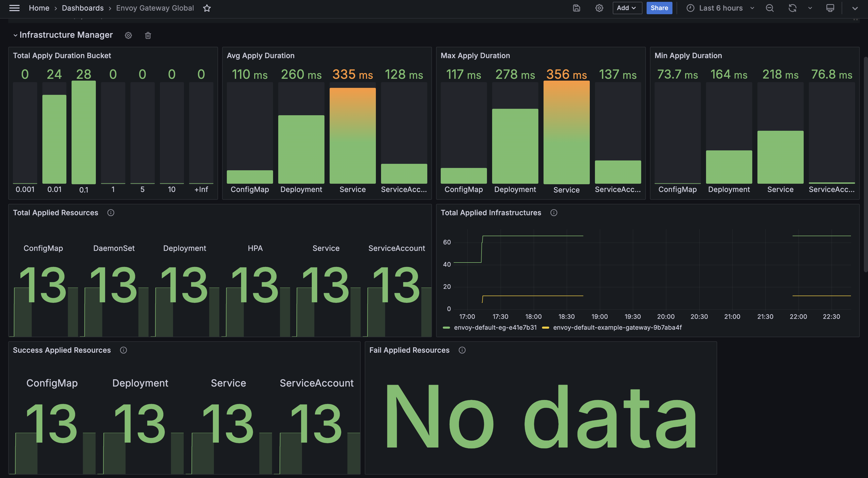Toggle envoy-default-eg-e41e7b31 legend series
The height and width of the screenshot is (478, 868).
495,327
